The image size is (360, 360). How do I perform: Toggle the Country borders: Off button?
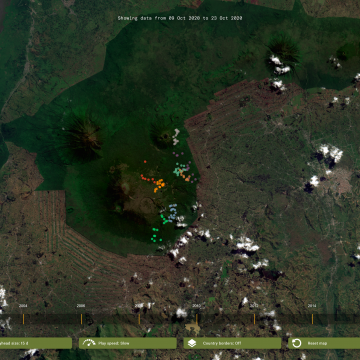pyautogui.click(x=232, y=343)
